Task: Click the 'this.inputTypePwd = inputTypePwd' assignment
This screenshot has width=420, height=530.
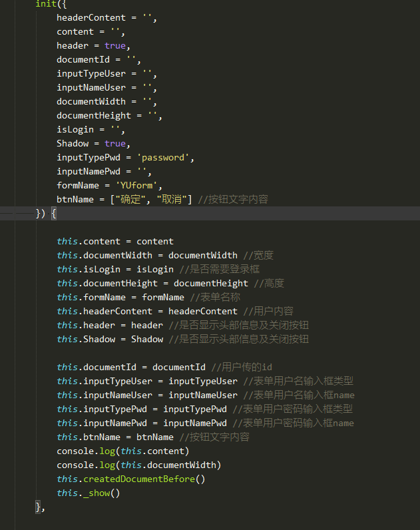Action: (142, 409)
